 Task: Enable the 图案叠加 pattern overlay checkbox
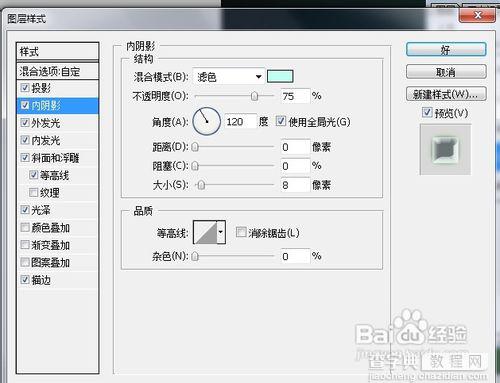[25, 262]
